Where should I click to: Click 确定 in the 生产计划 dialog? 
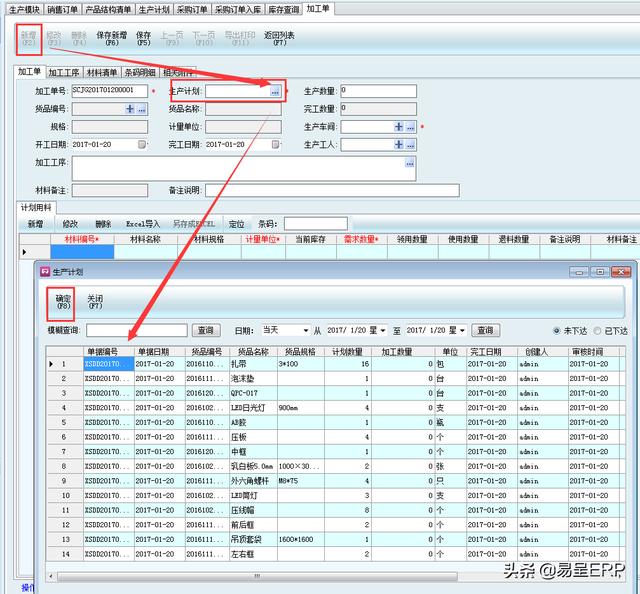[x=63, y=302]
